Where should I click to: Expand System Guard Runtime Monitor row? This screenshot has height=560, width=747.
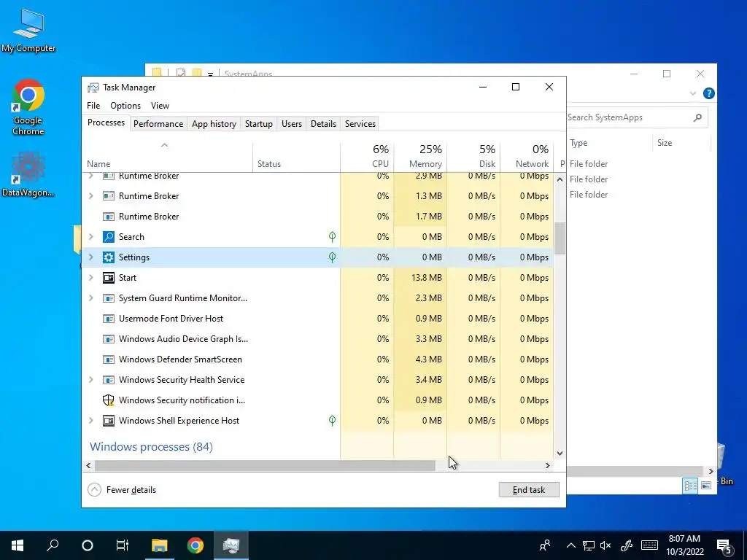tap(91, 298)
